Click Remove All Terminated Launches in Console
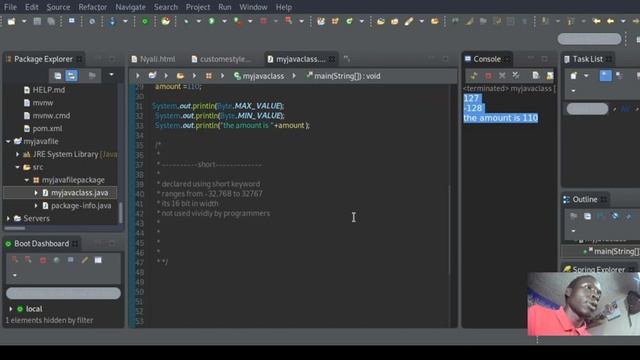Image resolution: width=640 pixels, height=360 pixels. [x=516, y=76]
